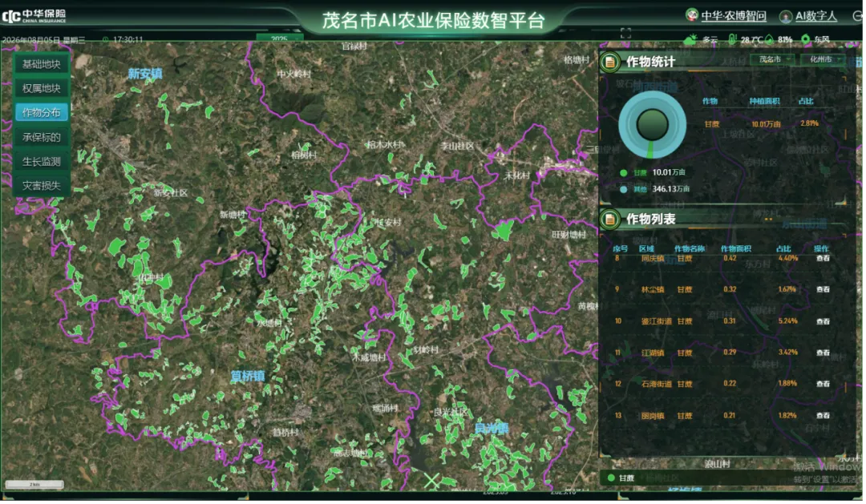Click the 作物统计 panel icon
The width and height of the screenshot is (866, 504).
[x=610, y=62]
